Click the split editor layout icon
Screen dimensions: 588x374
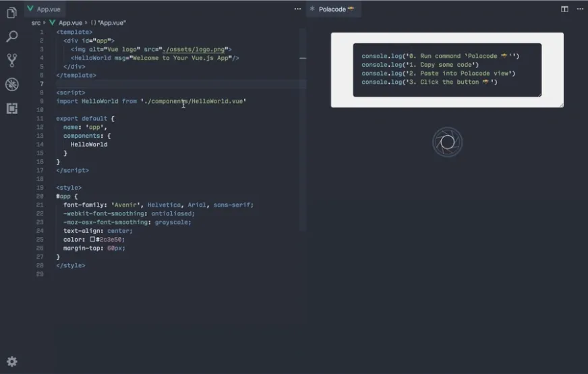point(564,9)
